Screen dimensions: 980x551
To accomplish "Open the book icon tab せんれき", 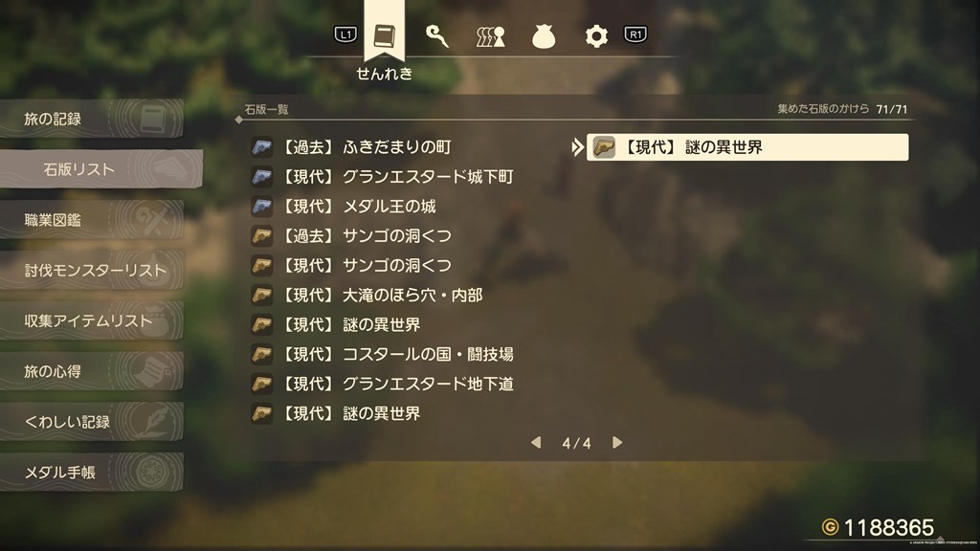I will point(385,35).
